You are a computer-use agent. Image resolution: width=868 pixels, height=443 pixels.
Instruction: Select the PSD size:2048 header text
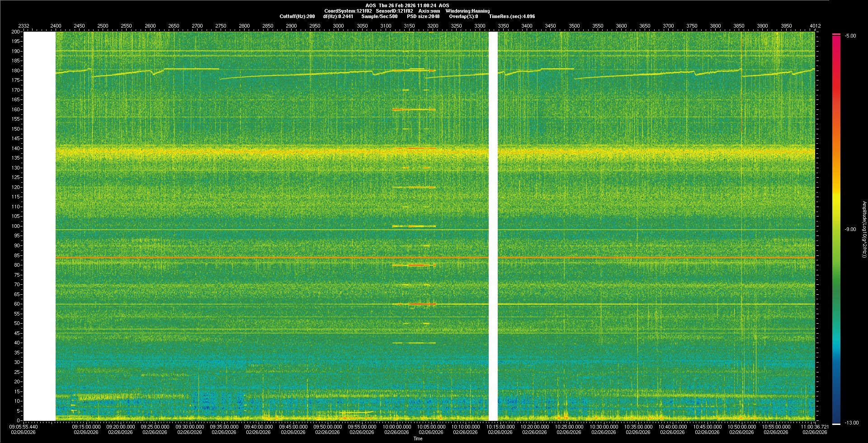pos(423,16)
